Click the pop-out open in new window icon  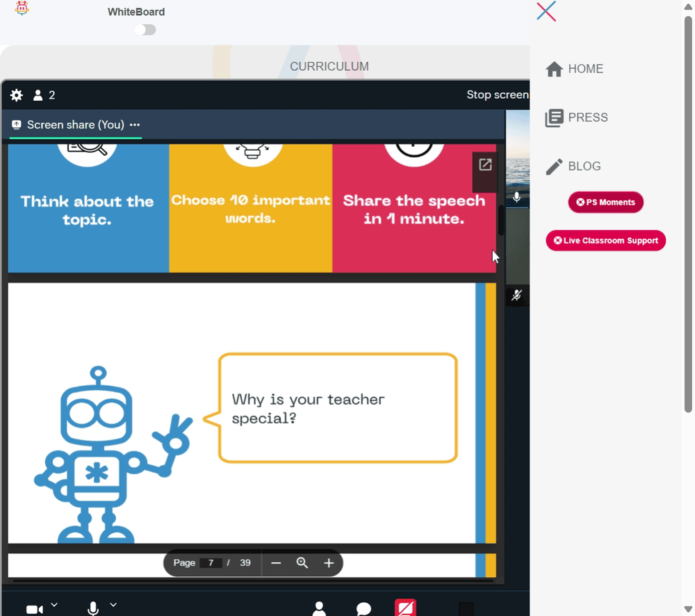tap(485, 165)
